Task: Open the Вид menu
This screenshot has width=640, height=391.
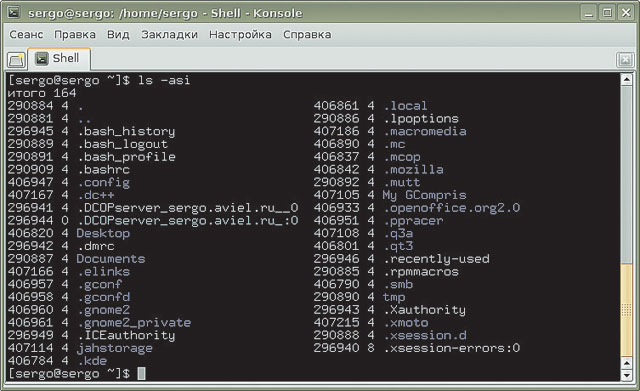Action: click(118, 35)
